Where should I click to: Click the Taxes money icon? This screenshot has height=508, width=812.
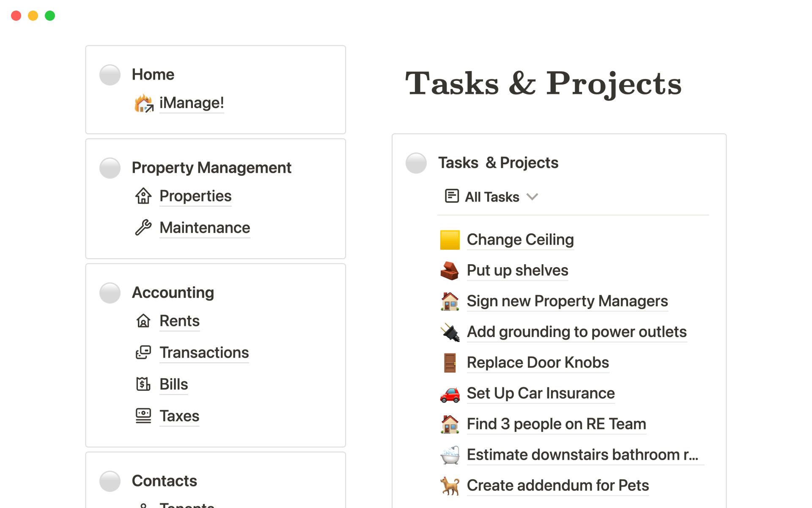[143, 416]
